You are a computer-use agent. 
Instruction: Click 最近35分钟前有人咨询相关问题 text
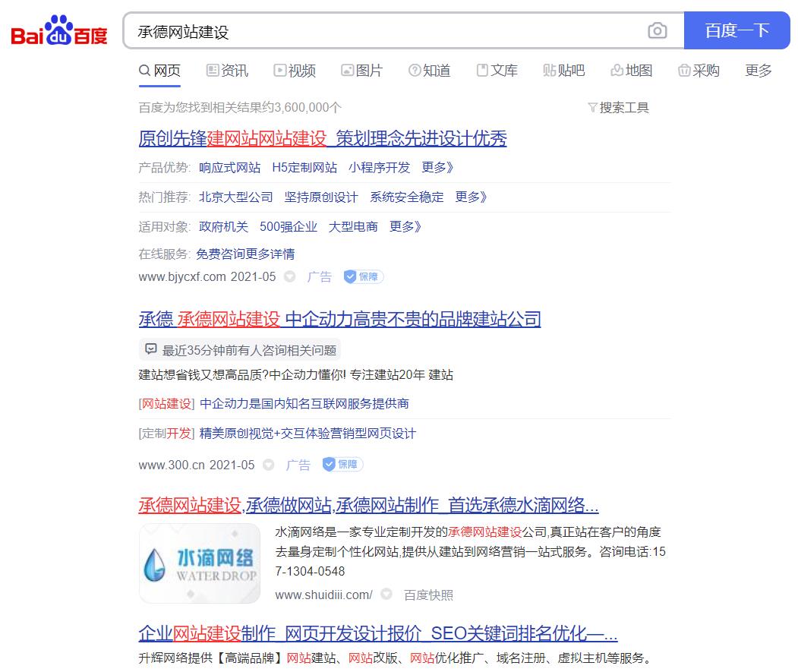249,350
